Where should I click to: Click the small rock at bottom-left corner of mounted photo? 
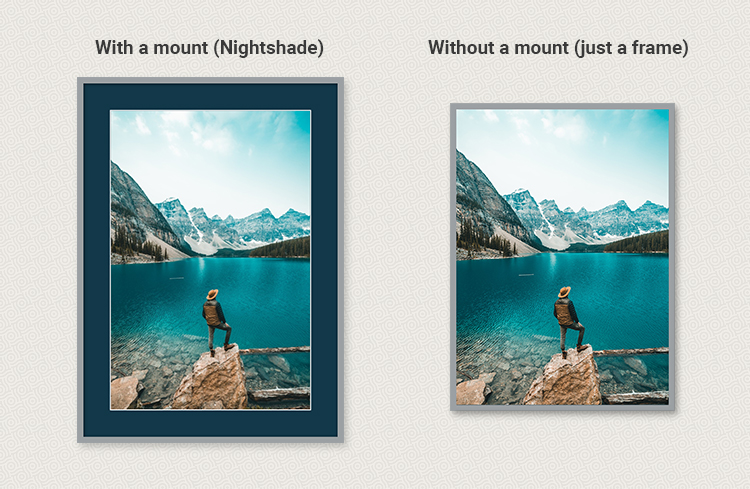point(125,391)
